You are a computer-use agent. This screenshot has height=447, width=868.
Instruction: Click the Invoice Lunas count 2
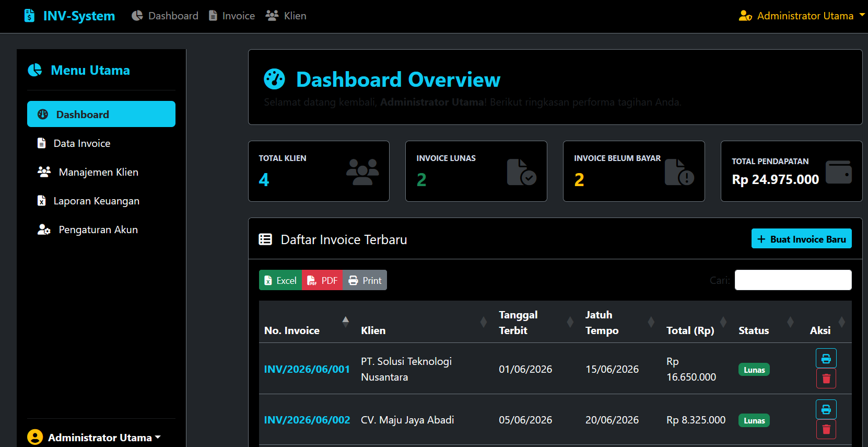tap(421, 180)
